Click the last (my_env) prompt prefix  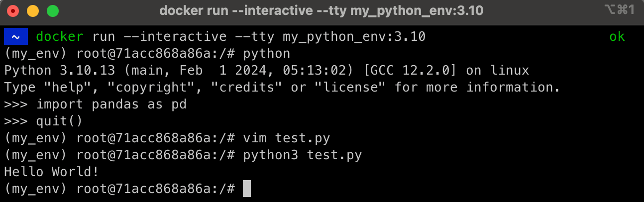35,189
